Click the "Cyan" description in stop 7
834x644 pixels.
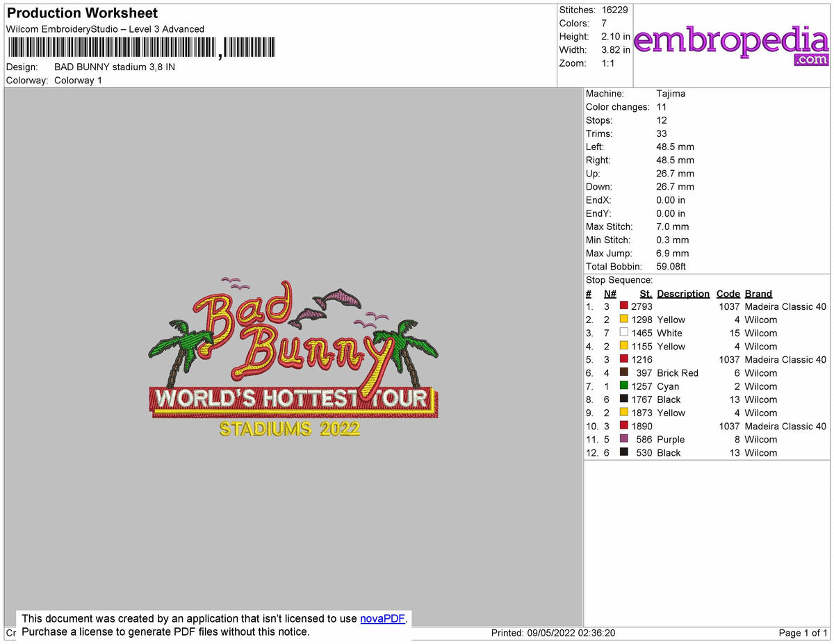(x=668, y=386)
